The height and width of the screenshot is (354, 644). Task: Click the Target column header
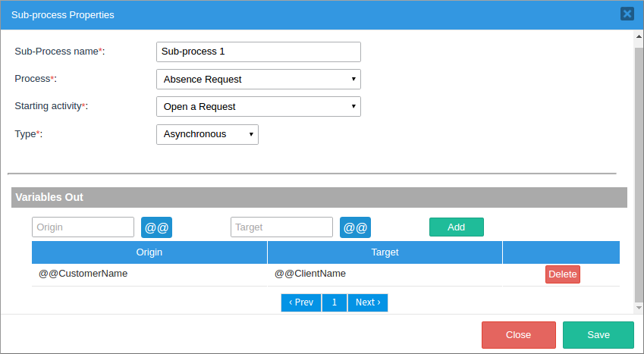point(385,252)
